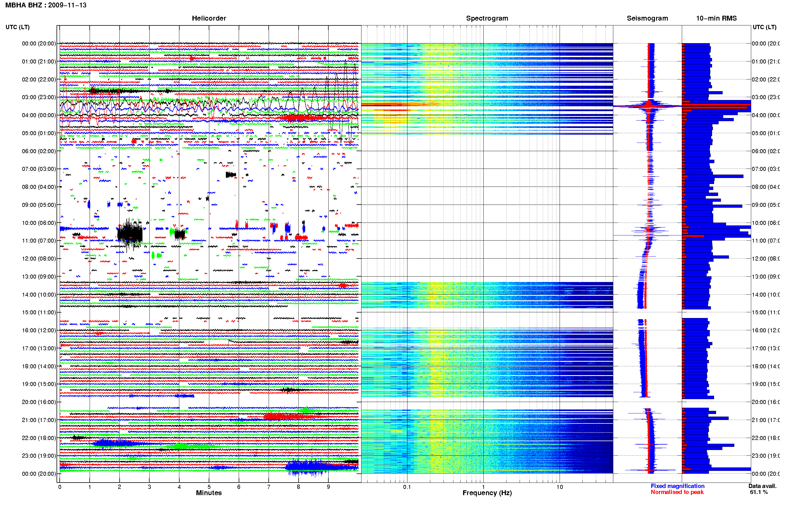Click the right-axis "18:00" time label

click(765, 366)
